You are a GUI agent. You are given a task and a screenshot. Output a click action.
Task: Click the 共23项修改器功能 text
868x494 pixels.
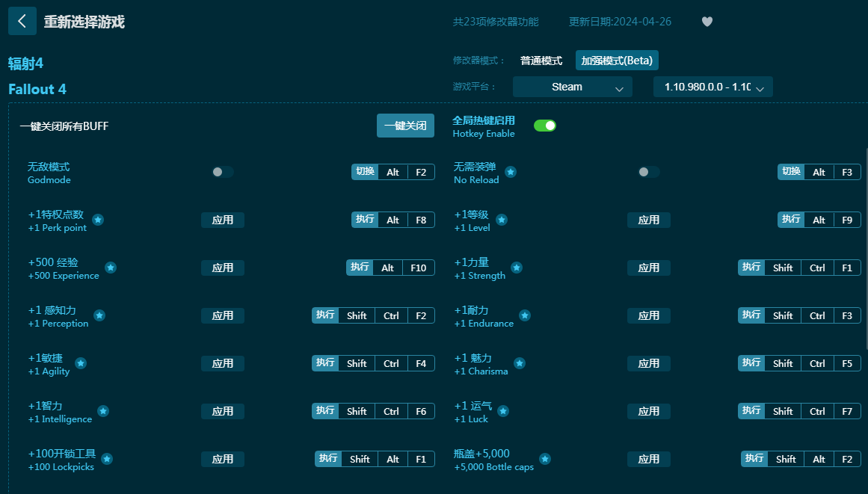click(x=496, y=22)
